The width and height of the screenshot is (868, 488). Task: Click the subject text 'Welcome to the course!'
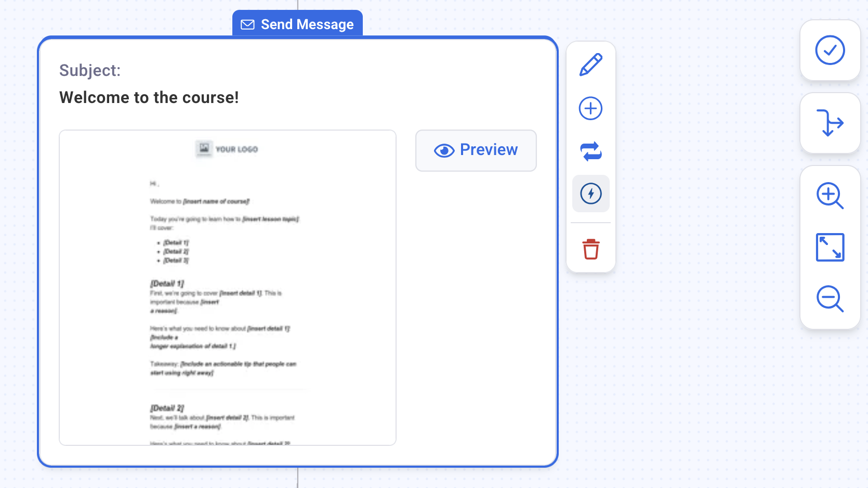(x=149, y=97)
